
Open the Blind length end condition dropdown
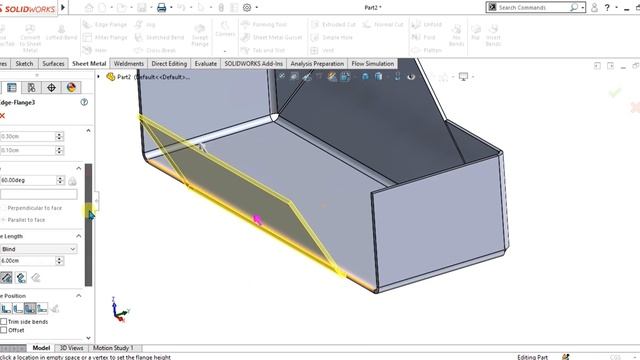[x=38, y=249]
